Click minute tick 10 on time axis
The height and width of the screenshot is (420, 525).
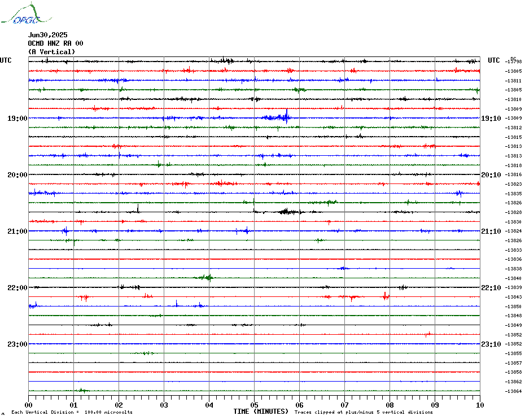click(480, 405)
